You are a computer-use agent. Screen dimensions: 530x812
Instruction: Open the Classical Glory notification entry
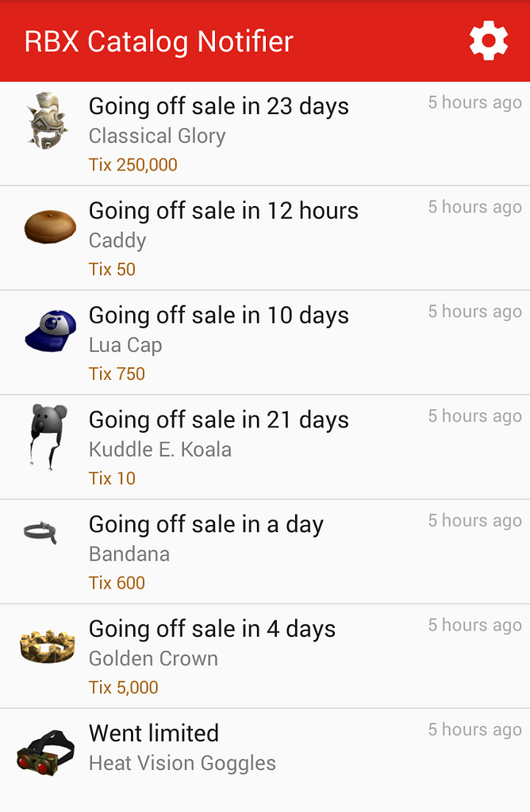pos(265,132)
